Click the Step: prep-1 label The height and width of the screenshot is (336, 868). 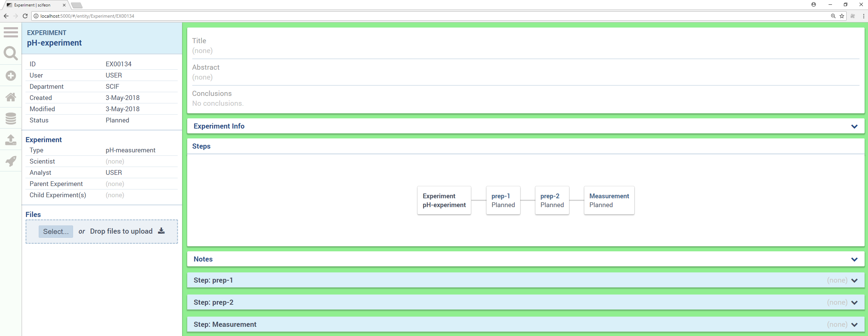213,280
